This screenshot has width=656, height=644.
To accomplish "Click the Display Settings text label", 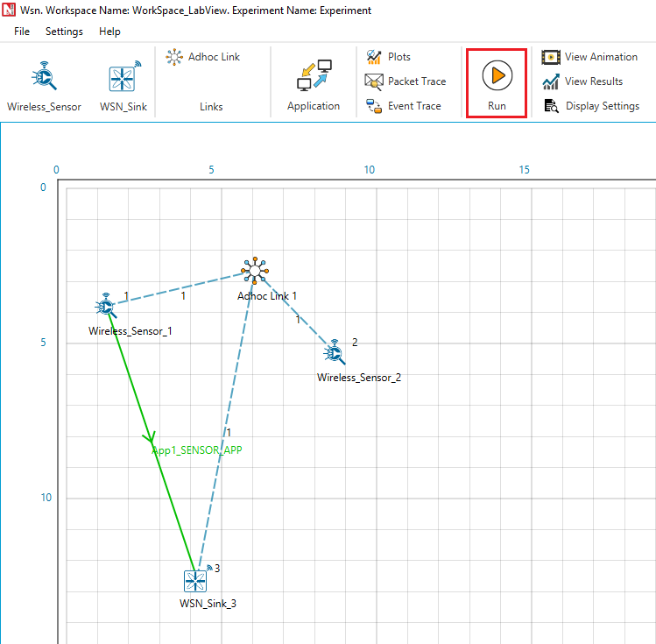I will pyautogui.click(x=603, y=106).
